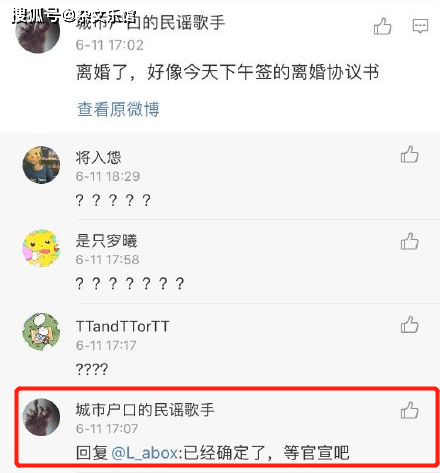Image resolution: width=440 pixels, height=473 pixels.
Task: Like 将入您's question mark comment
Action: pos(409,154)
